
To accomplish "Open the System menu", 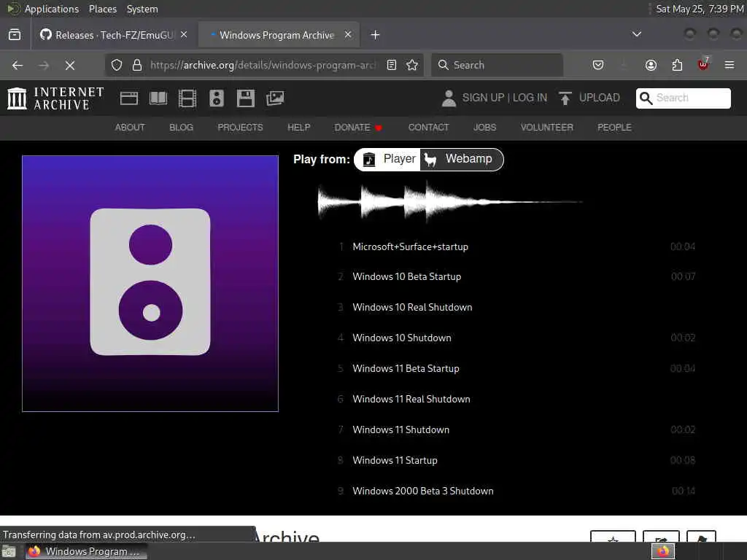I will pyautogui.click(x=142, y=9).
